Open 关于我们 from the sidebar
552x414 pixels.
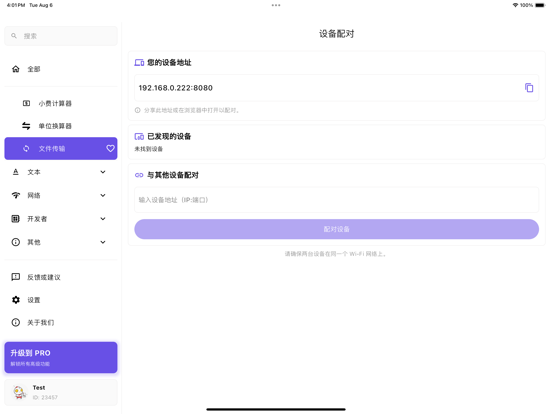[x=61, y=322]
